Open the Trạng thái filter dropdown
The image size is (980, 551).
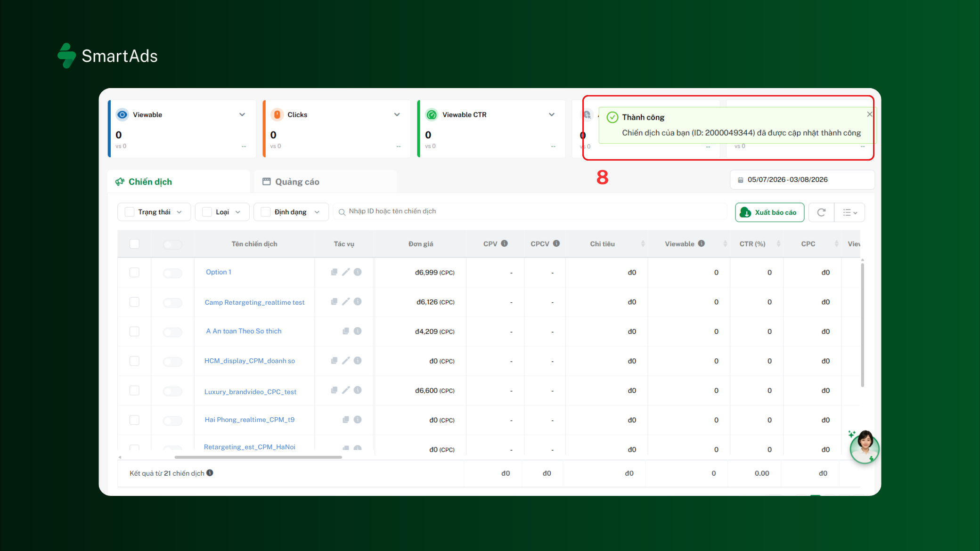point(154,212)
